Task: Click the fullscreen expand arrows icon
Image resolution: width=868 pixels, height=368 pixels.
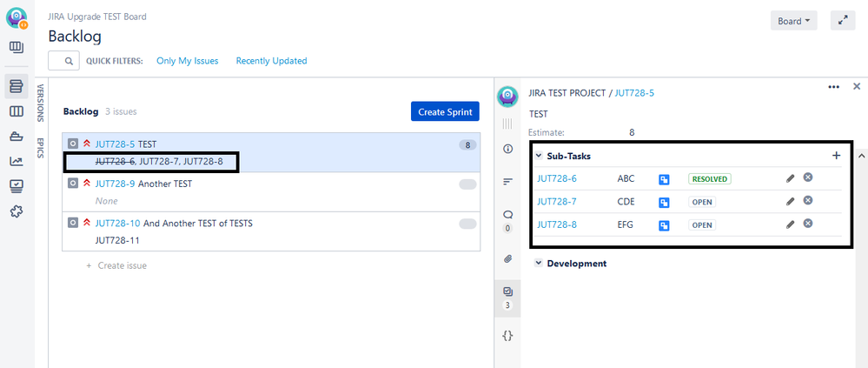Action: pyautogui.click(x=843, y=21)
